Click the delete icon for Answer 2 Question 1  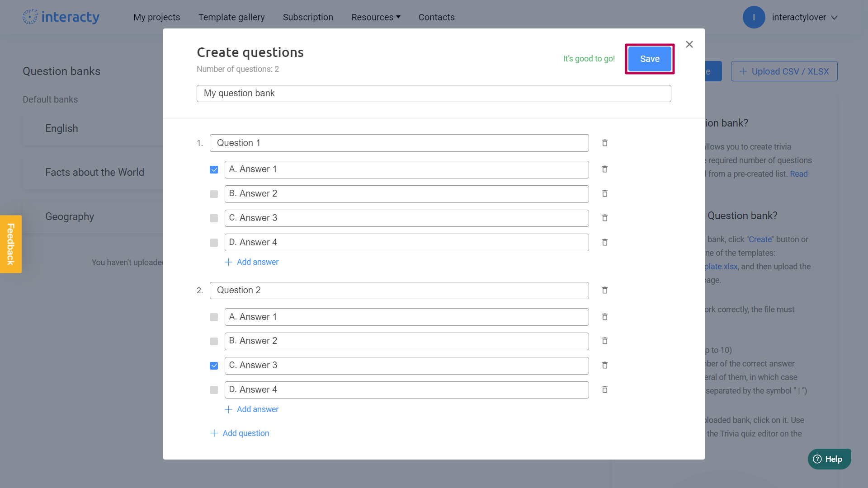click(605, 194)
